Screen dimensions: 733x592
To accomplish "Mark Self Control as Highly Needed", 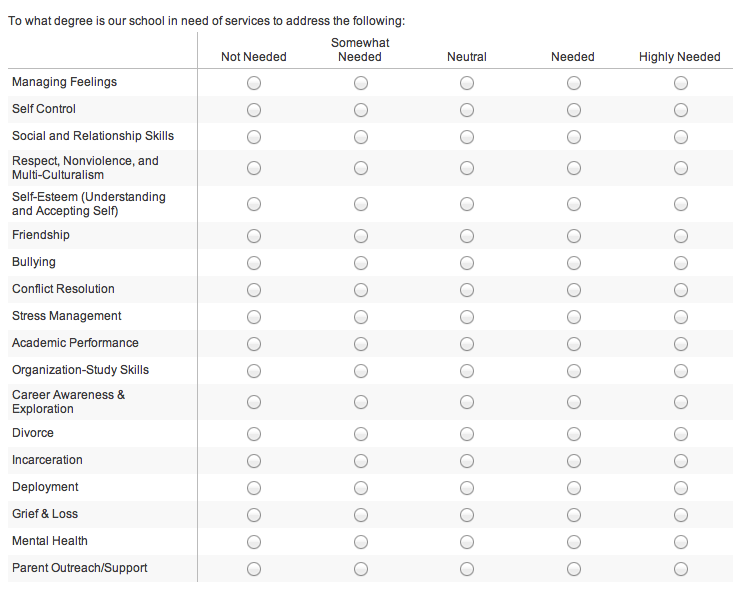I will click(x=681, y=110).
